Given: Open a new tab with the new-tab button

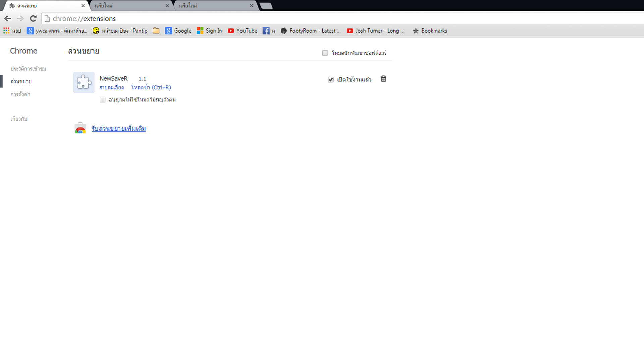Looking at the screenshot, I should [x=266, y=6].
